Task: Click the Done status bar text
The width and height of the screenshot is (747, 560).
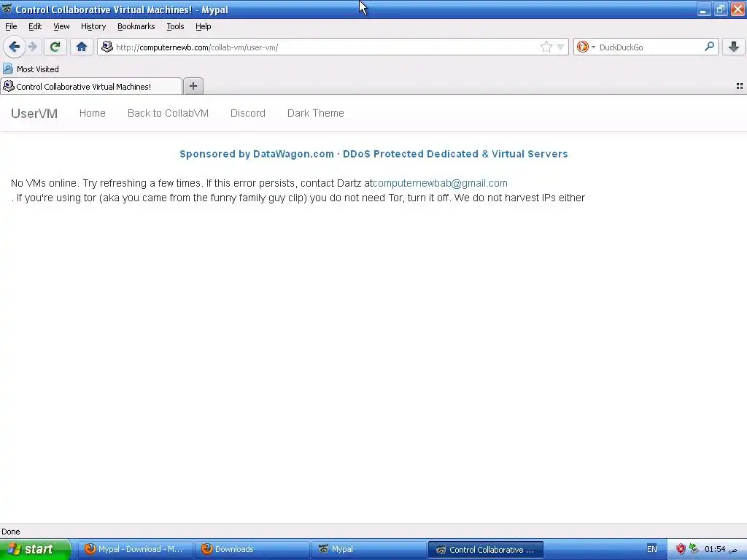Action: 10,532
